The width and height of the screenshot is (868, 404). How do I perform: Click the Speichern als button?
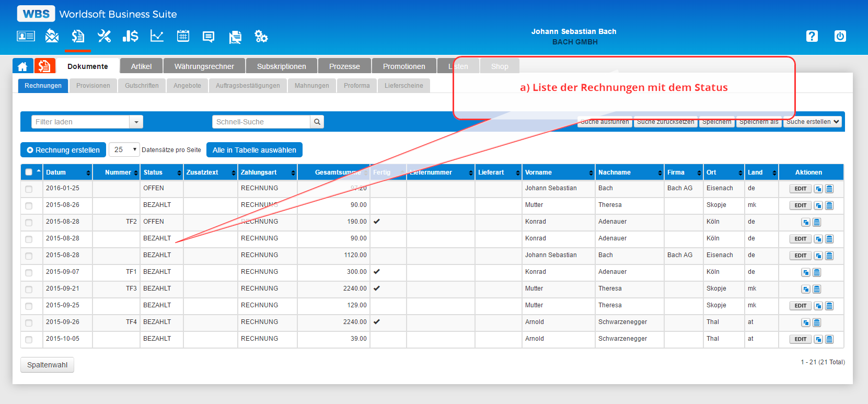point(759,122)
